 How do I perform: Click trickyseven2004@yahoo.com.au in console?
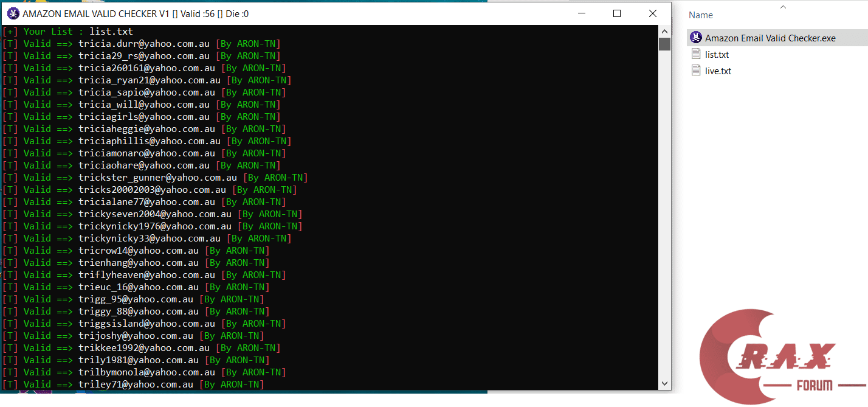[155, 214]
